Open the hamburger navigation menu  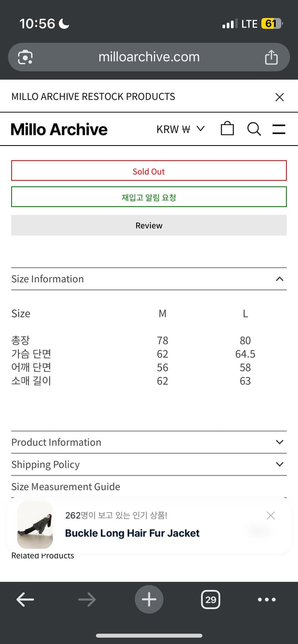pyautogui.click(x=279, y=129)
